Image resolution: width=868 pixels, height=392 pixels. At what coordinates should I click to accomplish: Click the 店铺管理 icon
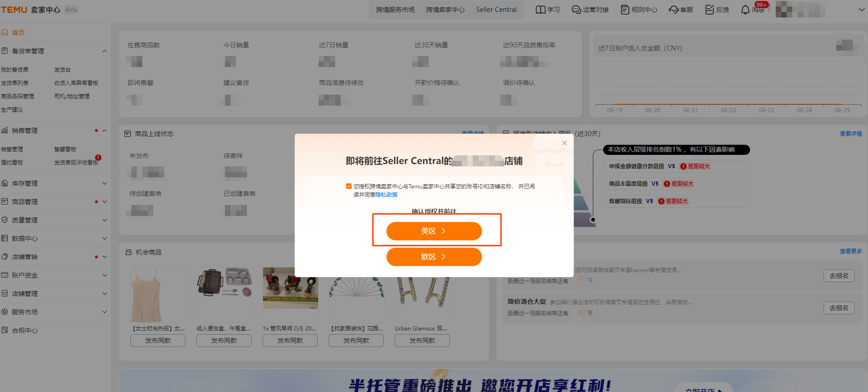coord(5,294)
